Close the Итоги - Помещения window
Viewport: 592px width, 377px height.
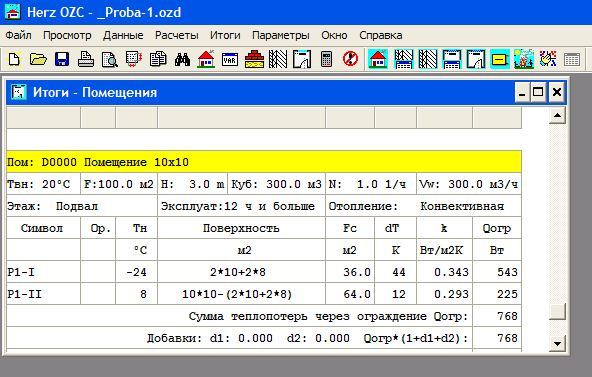[x=557, y=92]
